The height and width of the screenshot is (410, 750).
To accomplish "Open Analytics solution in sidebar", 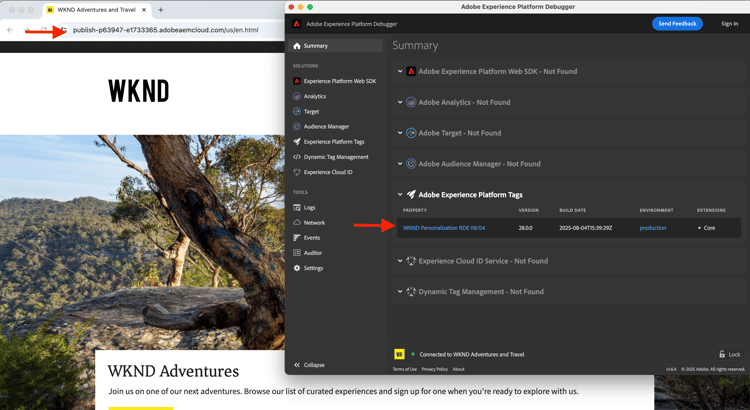I will tap(315, 96).
